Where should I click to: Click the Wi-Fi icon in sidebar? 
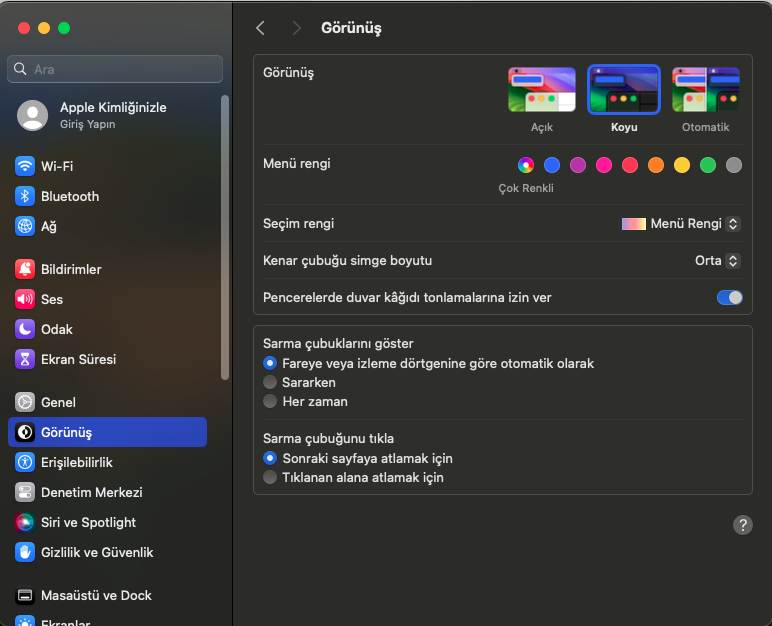pyautogui.click(x=25, y=166)
